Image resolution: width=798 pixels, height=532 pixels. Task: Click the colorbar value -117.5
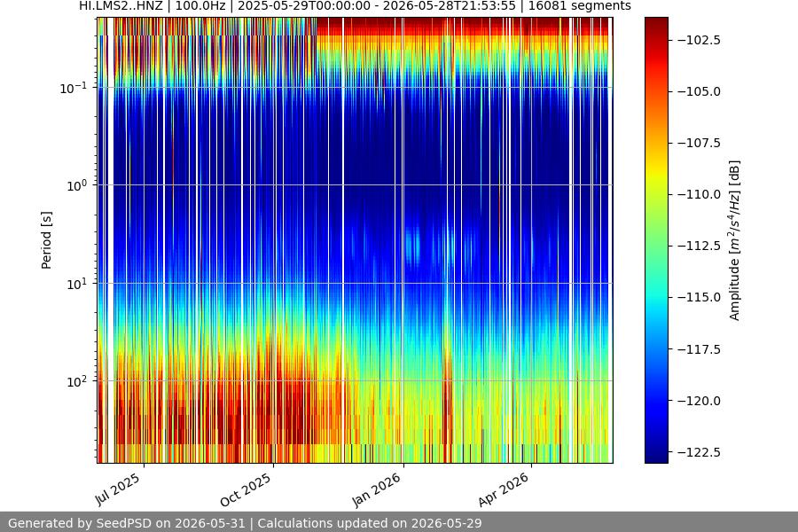pos(700,349)
